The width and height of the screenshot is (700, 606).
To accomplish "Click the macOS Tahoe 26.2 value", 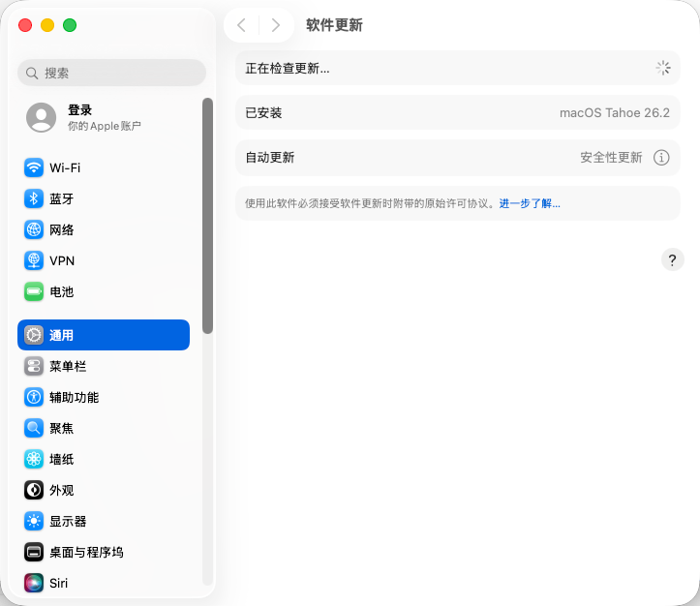I will click(614, 113).
